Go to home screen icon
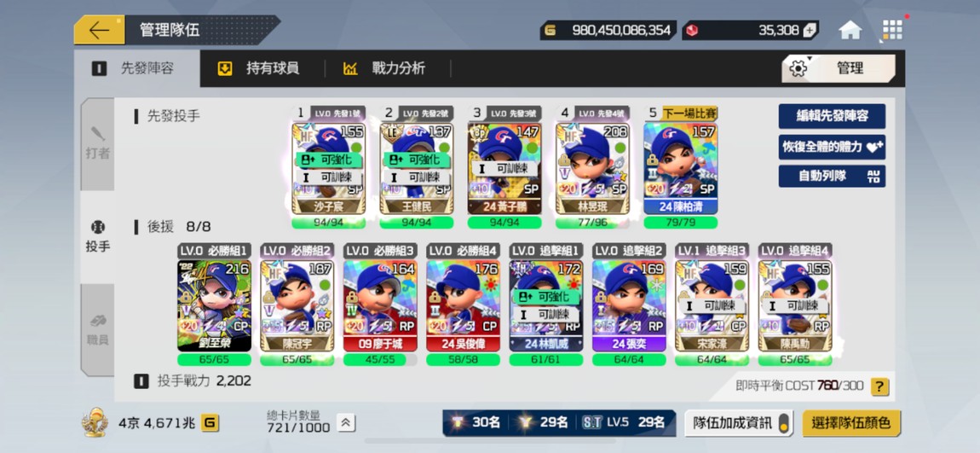 pos(850,30)
